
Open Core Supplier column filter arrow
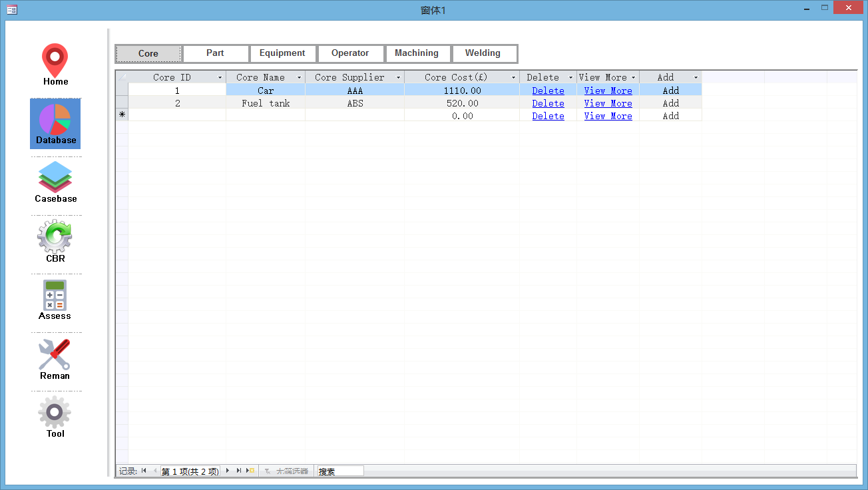pos(398,78)
